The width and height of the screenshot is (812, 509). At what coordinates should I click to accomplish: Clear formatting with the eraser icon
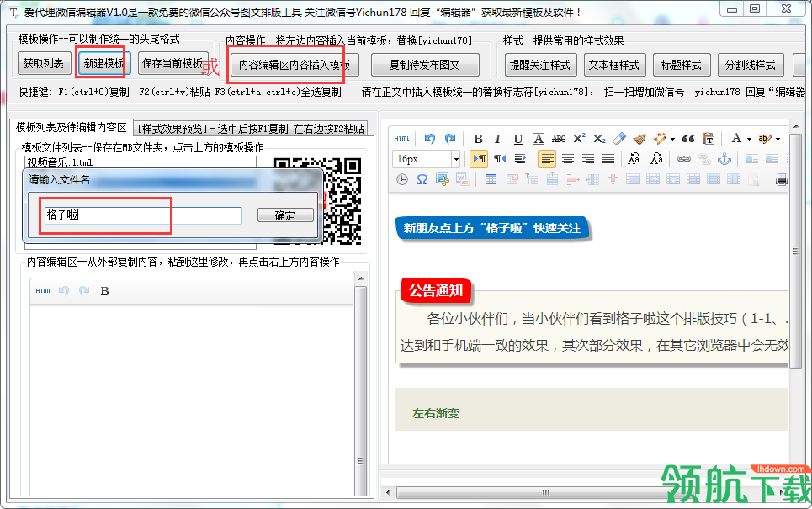(x=619, y=139)
